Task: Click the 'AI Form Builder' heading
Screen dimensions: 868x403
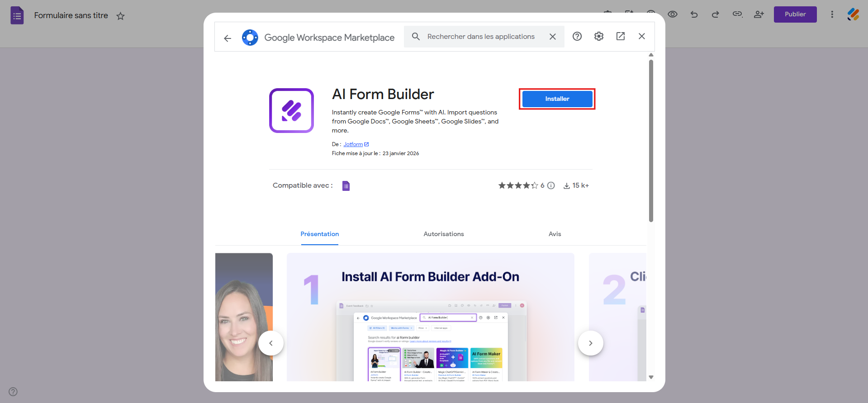Action: pyautogui.click(x=383, y=94)
